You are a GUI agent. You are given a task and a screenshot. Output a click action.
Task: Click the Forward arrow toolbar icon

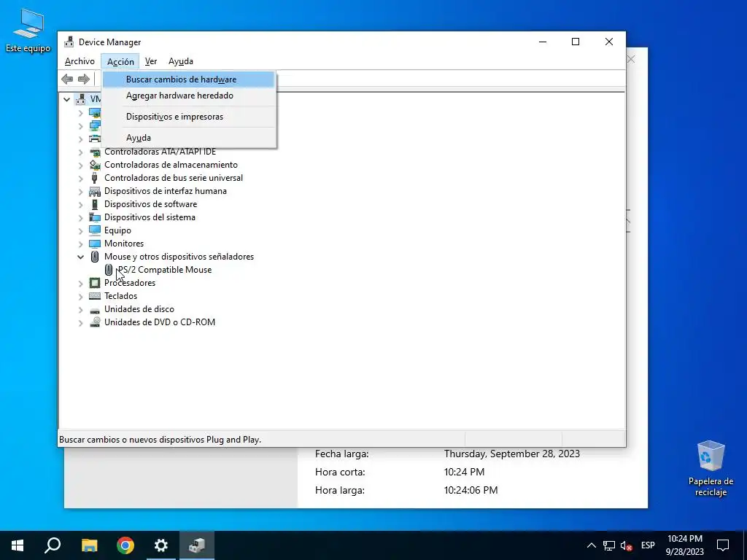(x=84, y=79)
